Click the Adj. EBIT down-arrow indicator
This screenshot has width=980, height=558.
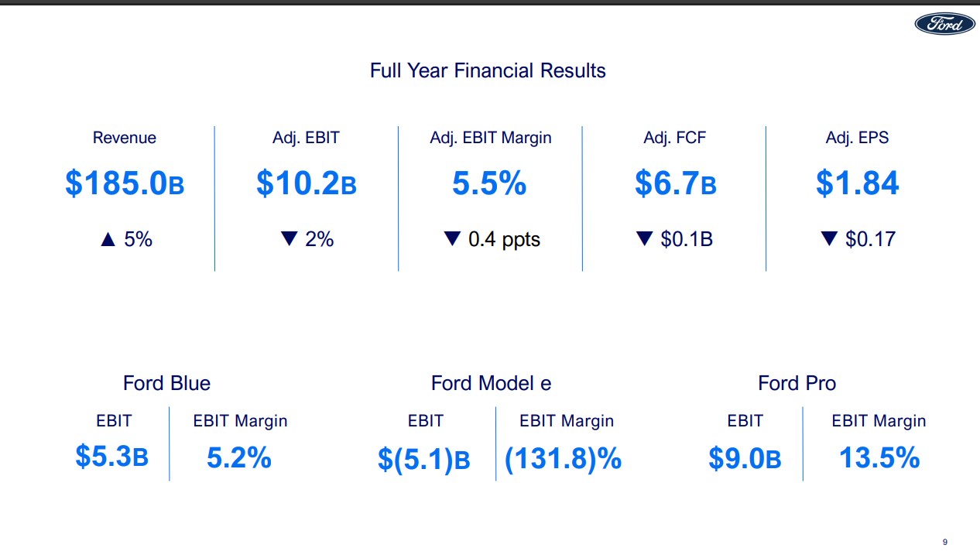290,239
